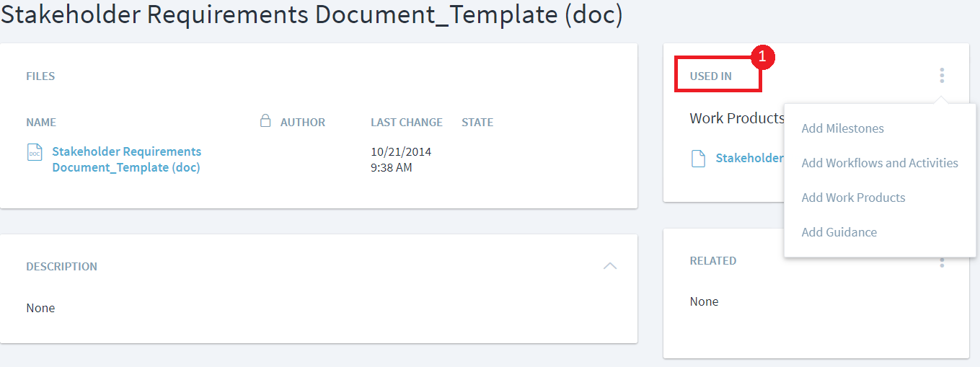Choose Add Workflows and Activities
The width and height of the screenshot is (980, 367).
[x=880, y=163]
